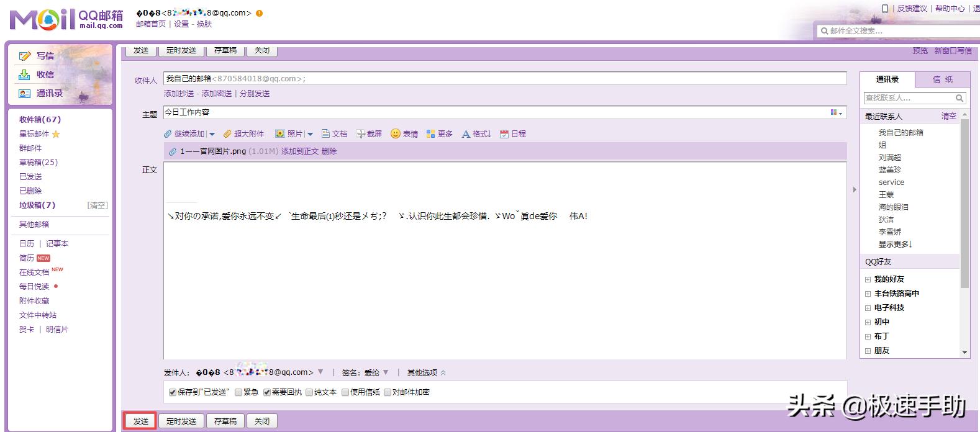
Task: Click the contacts list scroll-down arrow
Action: (x=964, y=352)
